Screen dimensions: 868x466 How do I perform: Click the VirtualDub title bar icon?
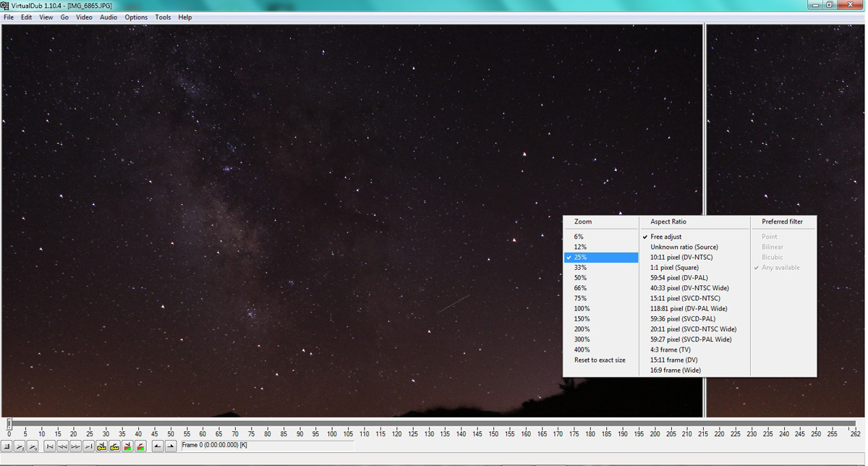tap(5, 6)
